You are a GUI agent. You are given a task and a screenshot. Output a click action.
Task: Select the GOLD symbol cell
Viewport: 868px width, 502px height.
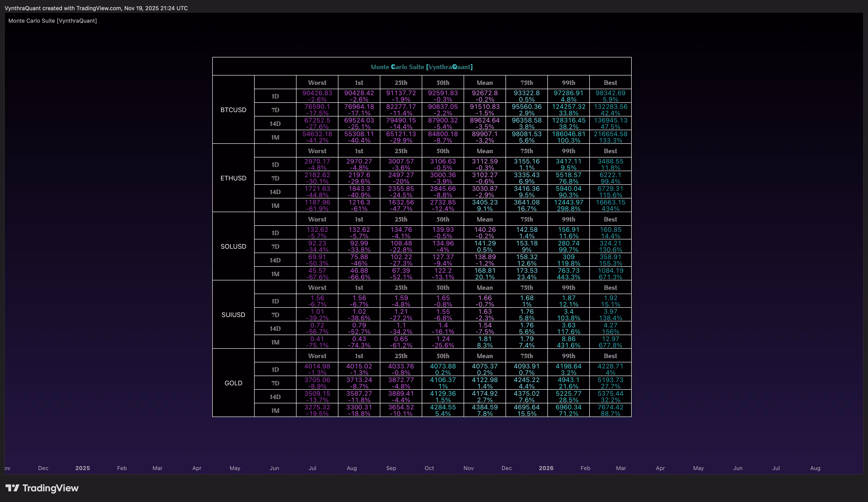tap(233, 383)
